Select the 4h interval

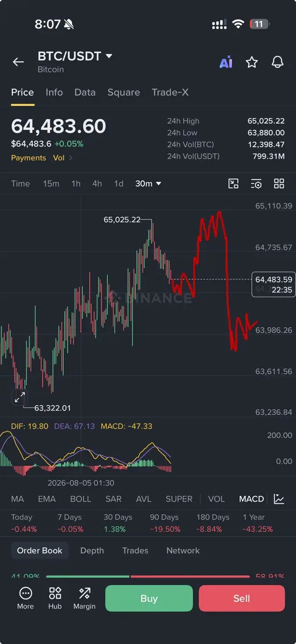coord(97,184)
